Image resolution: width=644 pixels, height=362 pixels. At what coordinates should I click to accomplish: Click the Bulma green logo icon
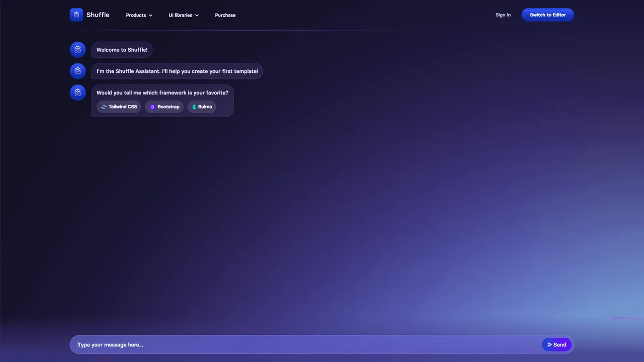click(194, 107)
